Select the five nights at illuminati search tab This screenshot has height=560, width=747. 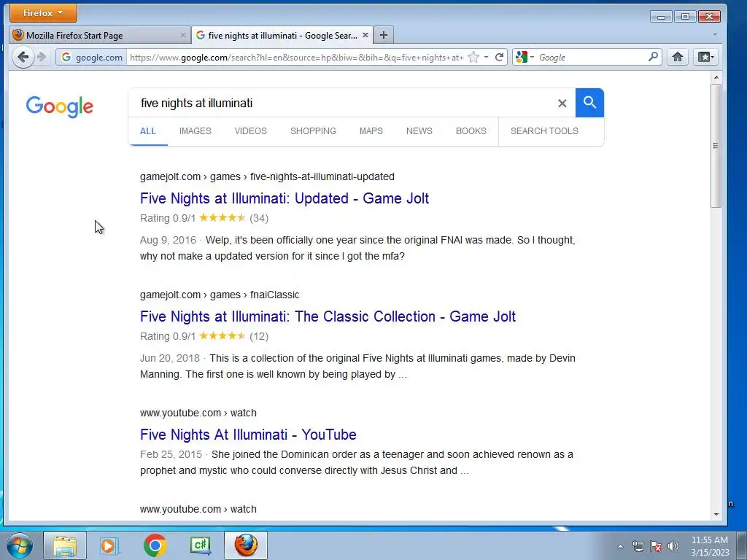[x=282, y=35]
